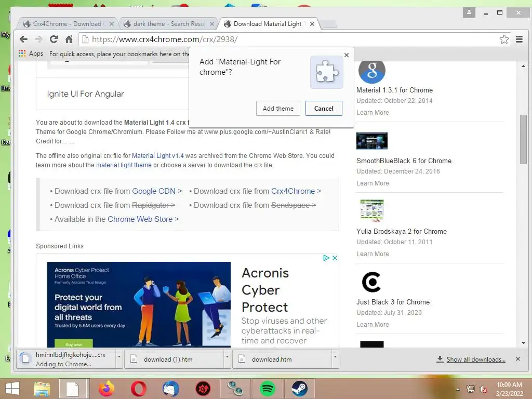Click Cancel in the theme dialog
The width and height of the screenshot is (532, 399).
(324, 108)
